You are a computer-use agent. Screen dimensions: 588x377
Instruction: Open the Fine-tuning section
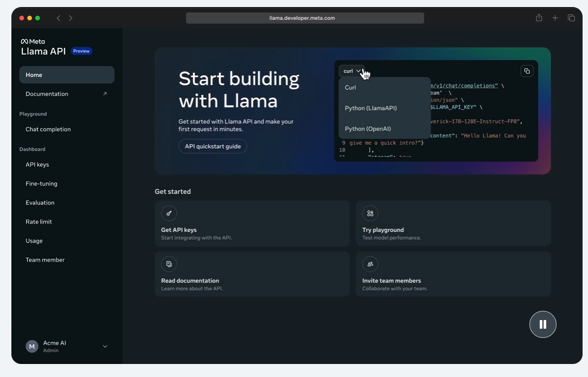pyautogui.click(x=67, y=183)
